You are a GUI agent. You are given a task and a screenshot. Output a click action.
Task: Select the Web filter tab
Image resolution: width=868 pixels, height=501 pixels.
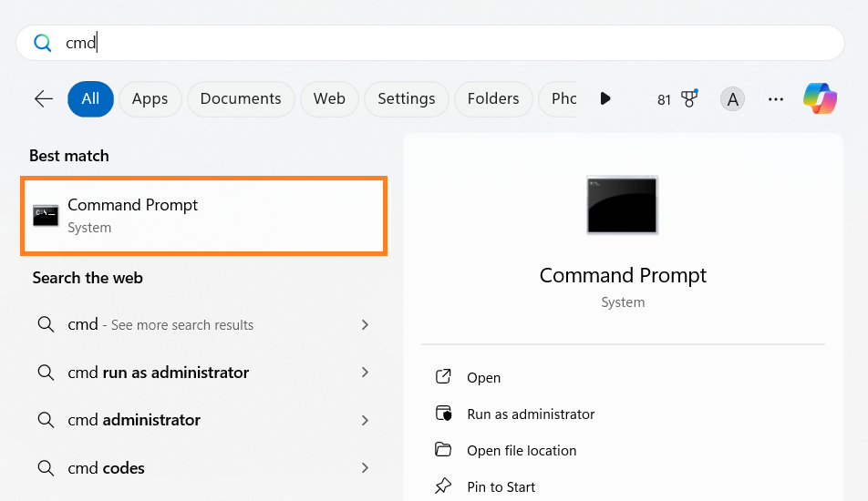329,99
